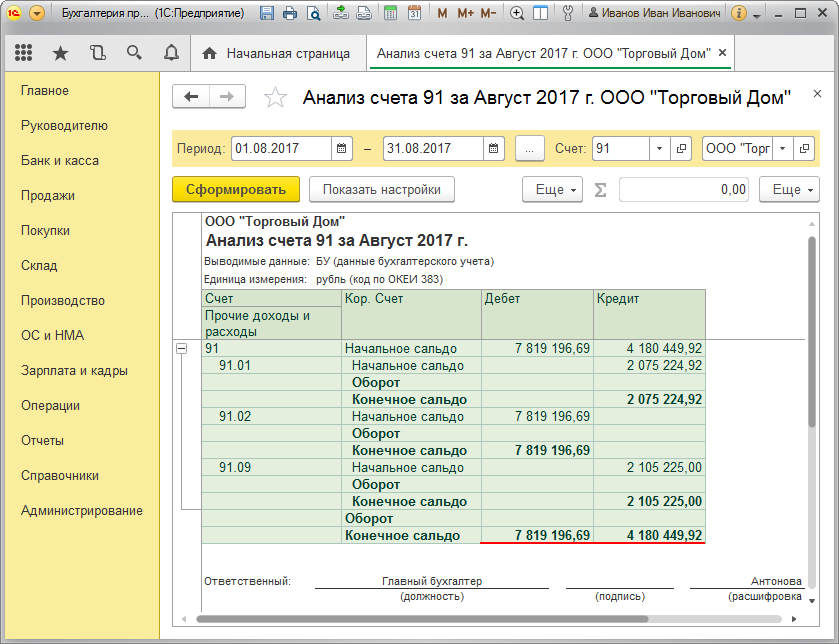Click the Сформировать button
Screen dimensions: 839x644
point(236,189)
